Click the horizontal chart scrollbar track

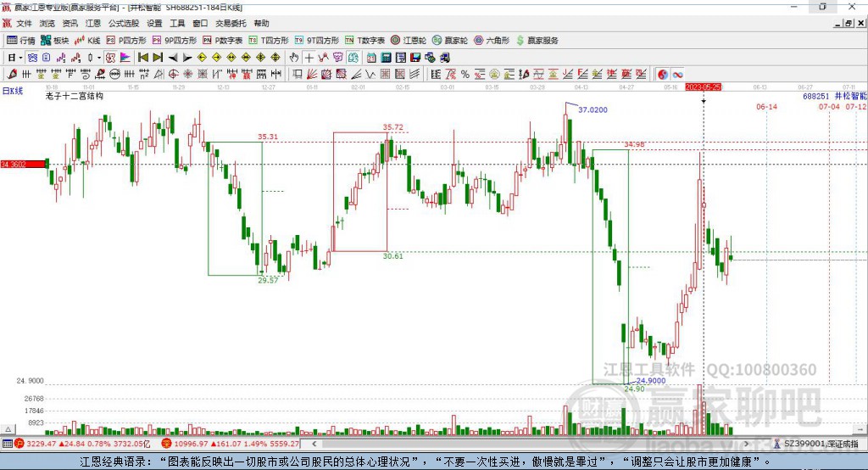pyautogui.click(x=531, y=444)
